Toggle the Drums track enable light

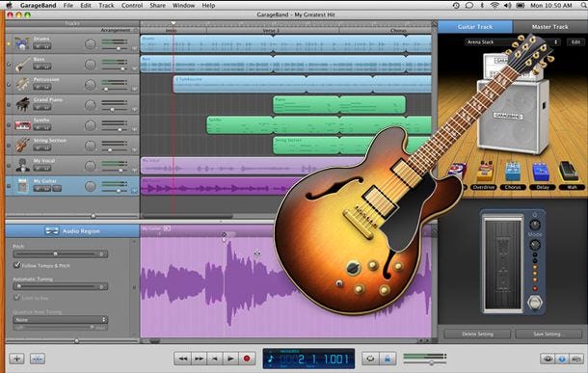[x=9, y=43]
